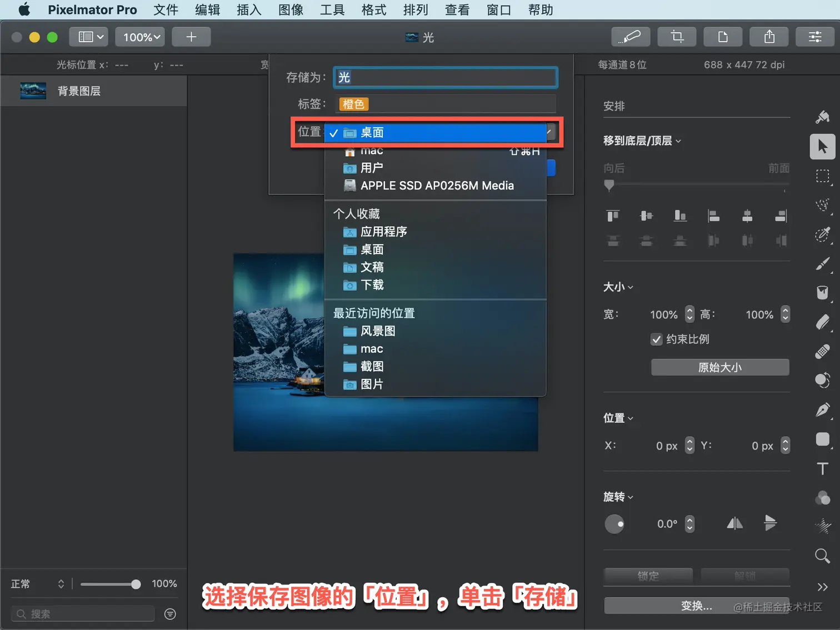Select the Color Picker eyedropper tool
The width and height of the screenshot is (840, 630).
(x=823, y=234)
